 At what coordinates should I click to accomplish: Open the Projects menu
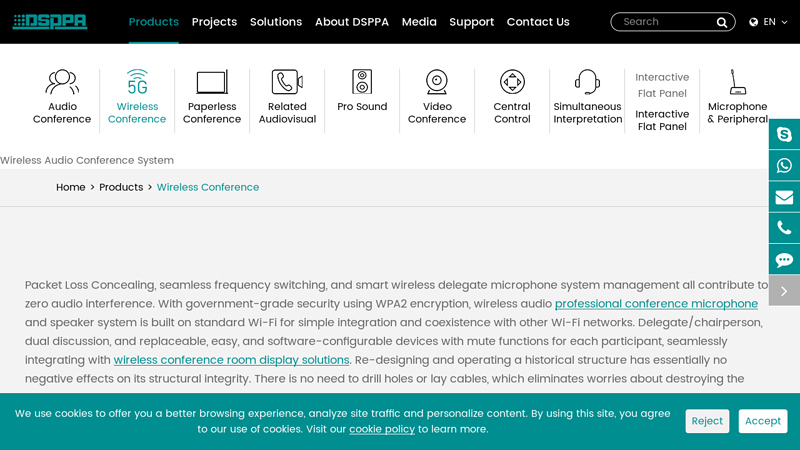(214, 22)
